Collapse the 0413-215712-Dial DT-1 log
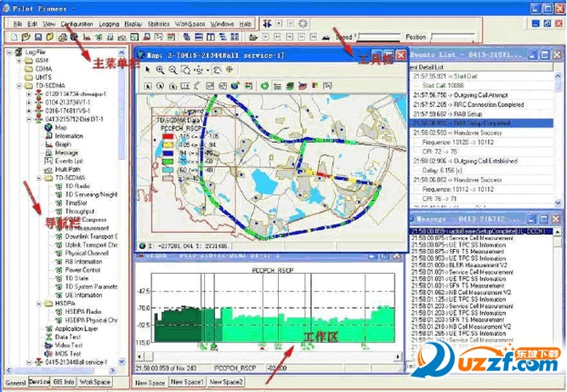 (x=29, y=119)
